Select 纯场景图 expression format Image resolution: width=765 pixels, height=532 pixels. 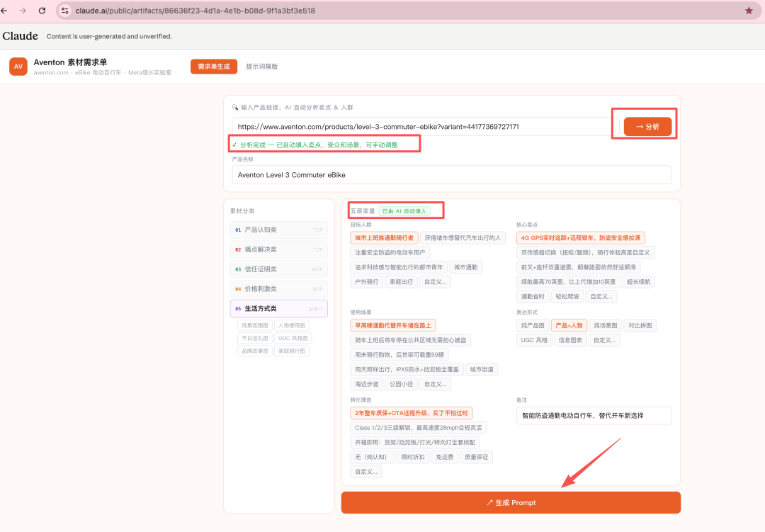606,326
